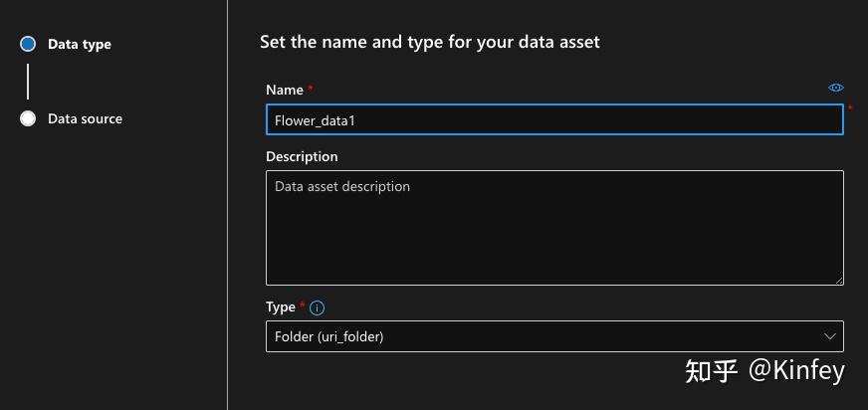
Task: Click the 'Set the name and type' heading
Action: pos(430,42)
